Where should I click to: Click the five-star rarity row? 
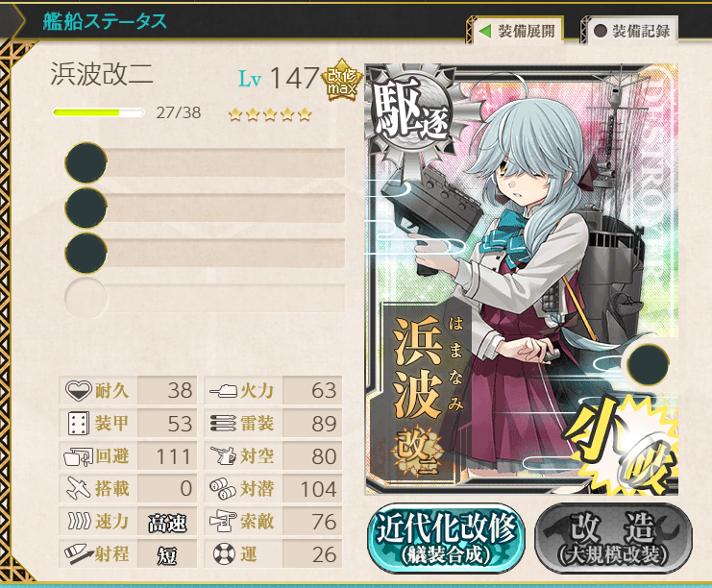click(x=270, y=114)
